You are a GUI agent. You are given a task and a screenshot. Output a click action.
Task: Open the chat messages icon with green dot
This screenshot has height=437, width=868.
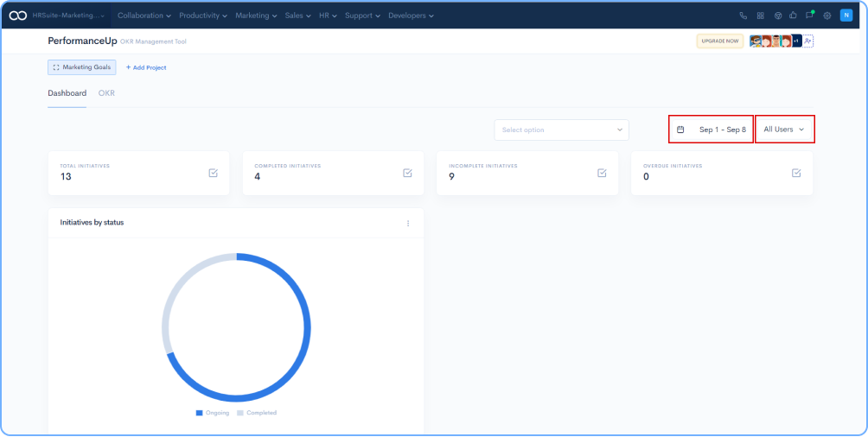(809, 16)
